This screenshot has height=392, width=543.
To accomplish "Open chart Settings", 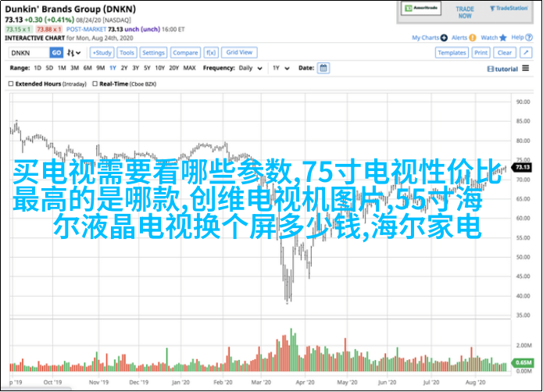I will pyautogui.click(x=153, y=52).
